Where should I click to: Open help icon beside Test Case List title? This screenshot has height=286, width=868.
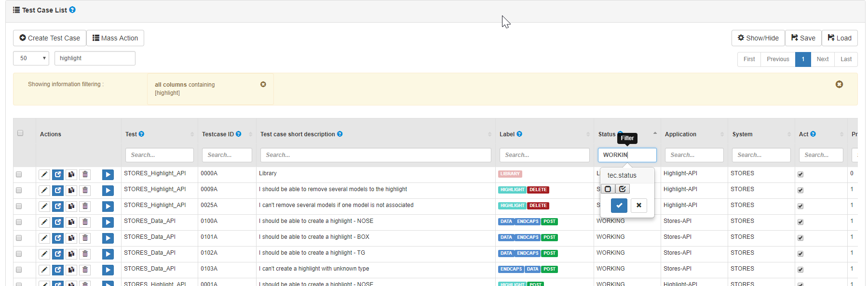click(x=72, y=10)
